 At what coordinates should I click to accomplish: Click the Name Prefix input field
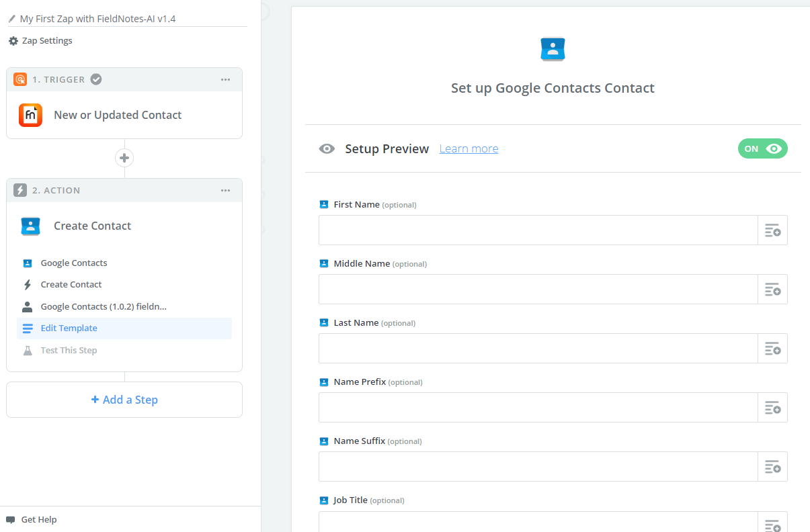(x=538, y=408)
